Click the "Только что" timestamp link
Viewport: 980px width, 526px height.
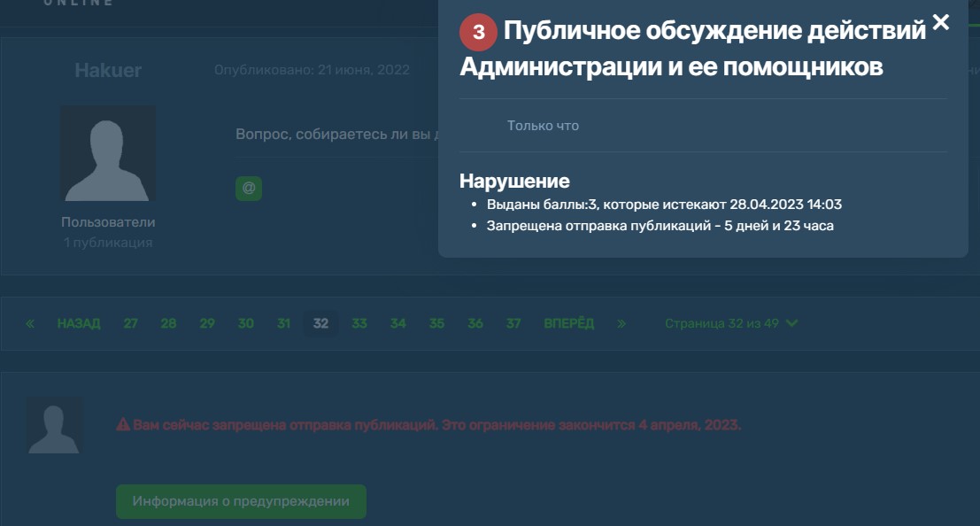tap(543, 125)
